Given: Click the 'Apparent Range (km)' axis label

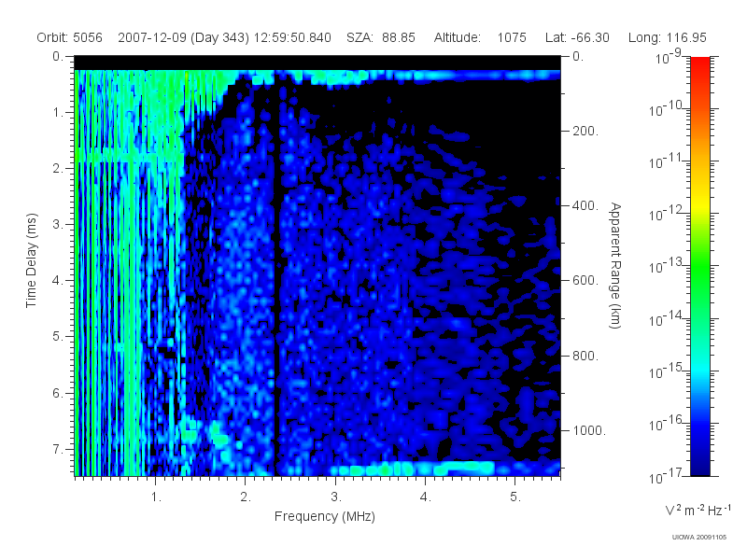Looking at the screenshot, I should click(615, 265).
